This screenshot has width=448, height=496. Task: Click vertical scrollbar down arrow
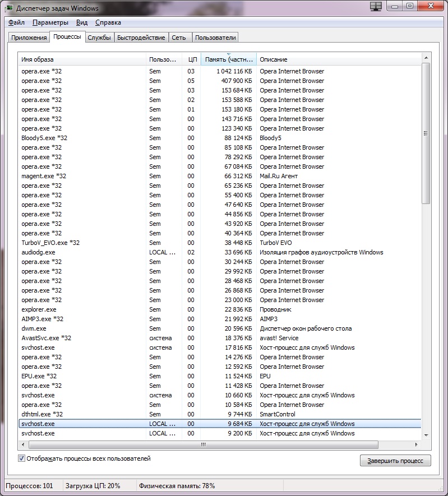pyautogui.click(x=426, y=435)
